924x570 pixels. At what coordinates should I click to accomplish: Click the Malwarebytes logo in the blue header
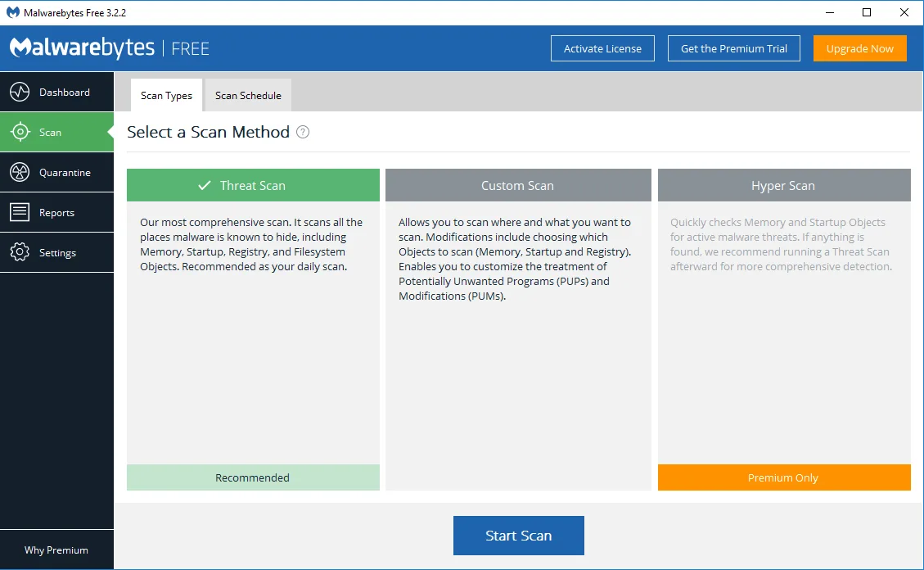83,47
